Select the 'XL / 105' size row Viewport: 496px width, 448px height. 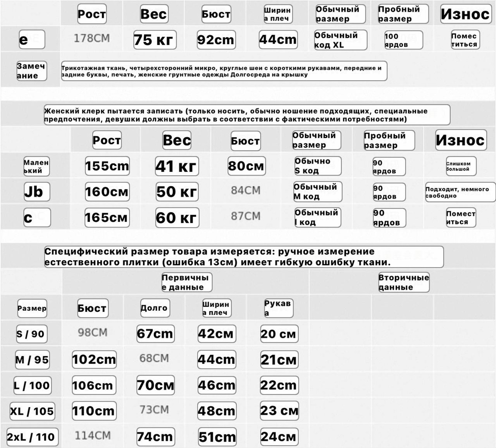tap(32, 411)
